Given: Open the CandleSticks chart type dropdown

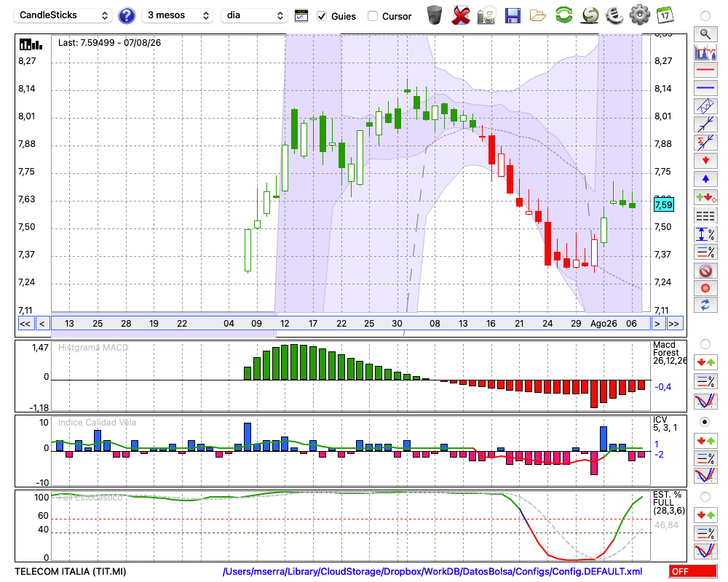Looking at the screenshot, I should pos(63,15).
